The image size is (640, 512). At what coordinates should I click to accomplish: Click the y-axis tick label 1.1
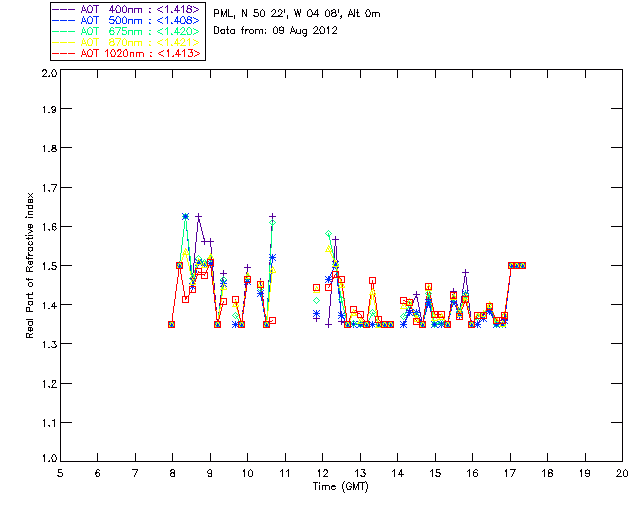pos(49,423)
